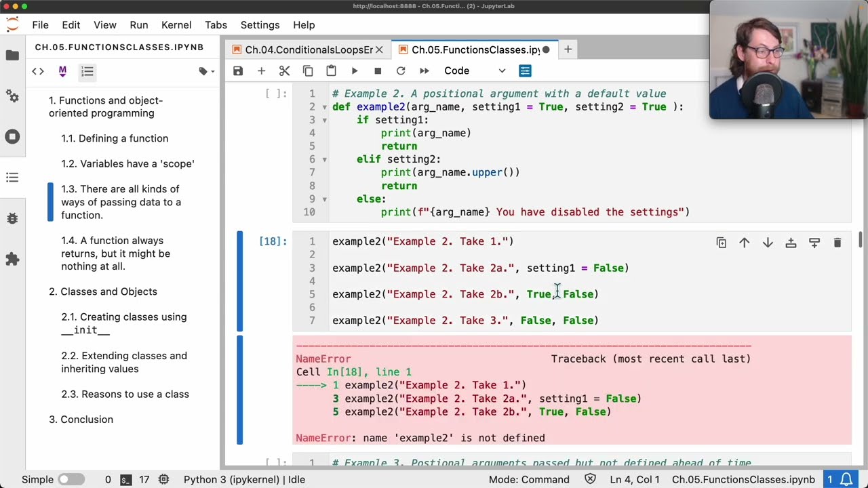The width and height of the screenshot is (868, 488).
Task: Open the Run menu
Action: 139,25
